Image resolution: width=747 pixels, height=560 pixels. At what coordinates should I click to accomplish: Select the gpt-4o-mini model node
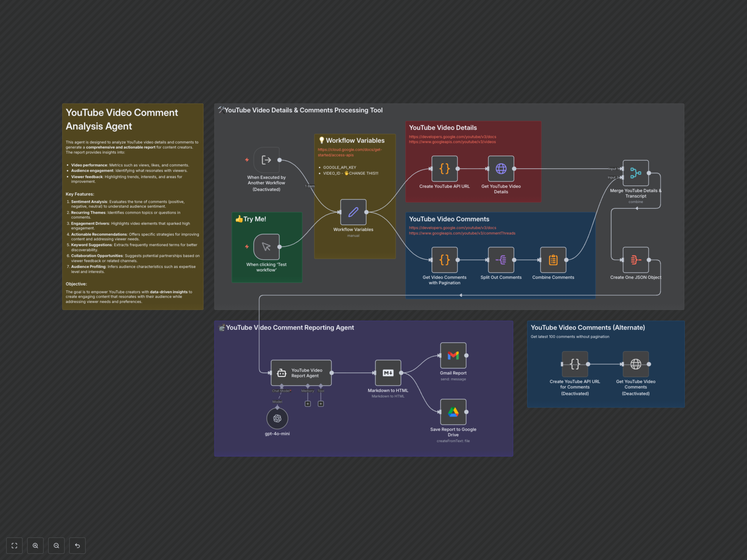pos(277,418)
